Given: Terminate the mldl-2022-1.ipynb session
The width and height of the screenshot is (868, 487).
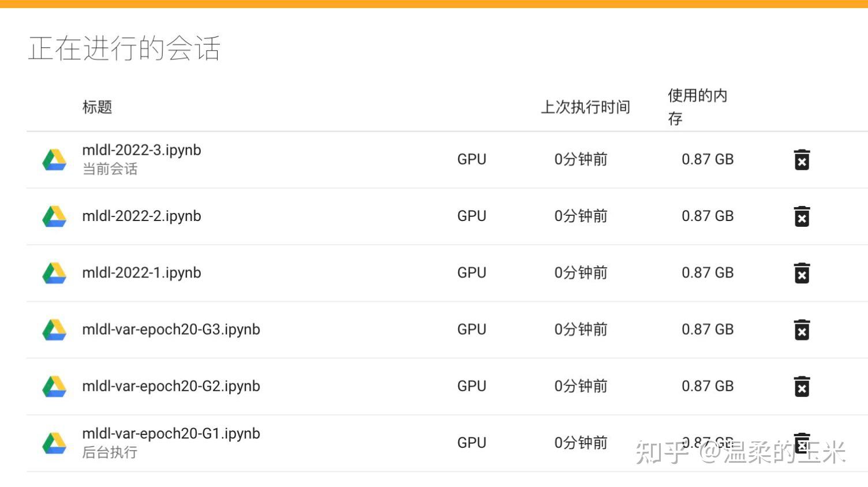Looking at the screenshot, I should point(802,273).
